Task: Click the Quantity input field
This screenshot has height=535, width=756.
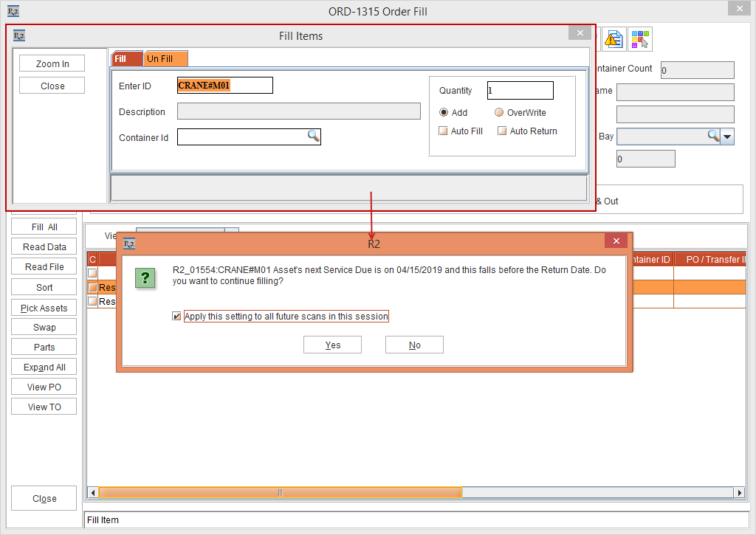Action: (520, 90)
